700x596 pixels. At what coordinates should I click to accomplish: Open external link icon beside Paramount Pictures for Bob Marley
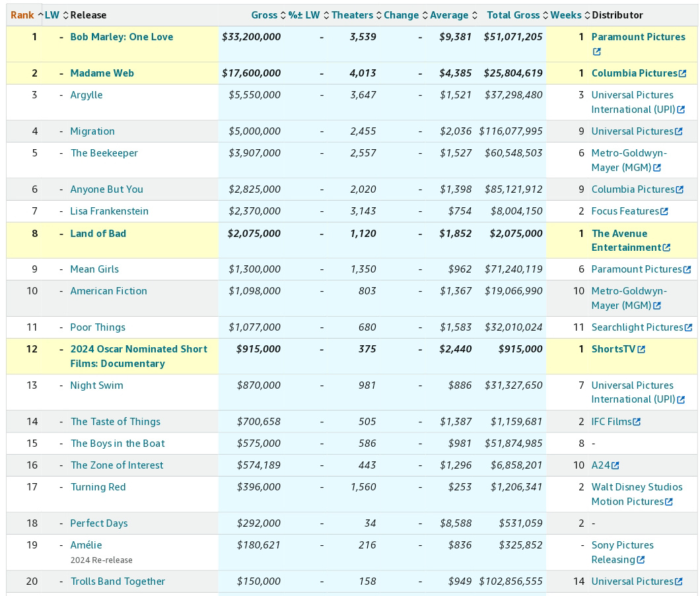(x=596, y=51)
